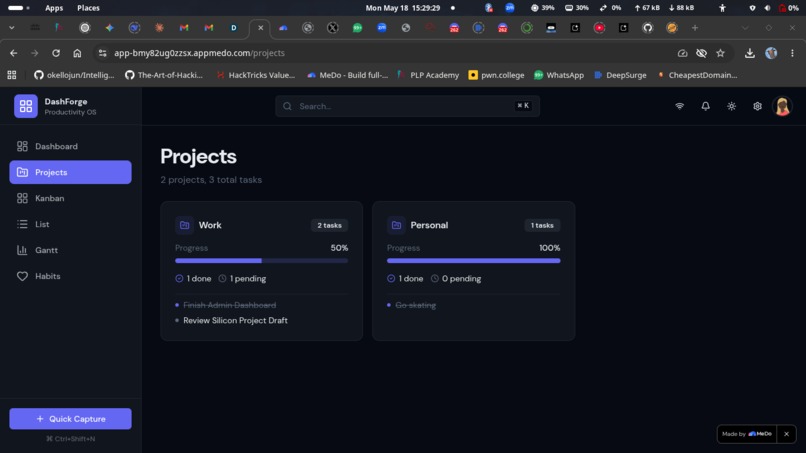The image size is (806, 453).
Task: Click the browser home button
Action: pos(77,53)
